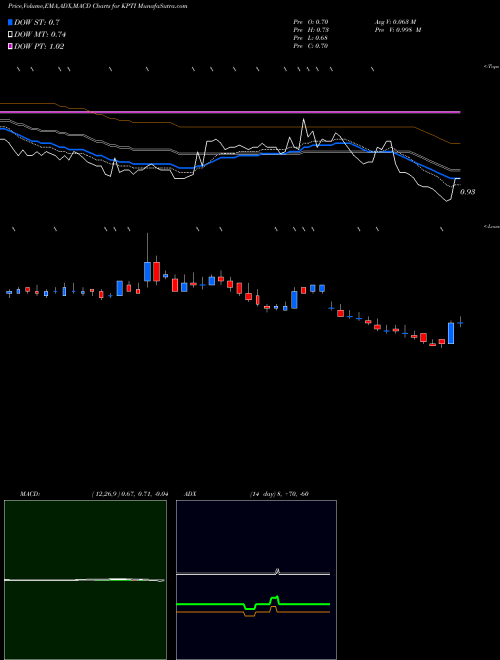This screenshot has width=500, height=660.
Task: Click the 'Pre C: 0.70' close value
Action: (x=311, y=46)
